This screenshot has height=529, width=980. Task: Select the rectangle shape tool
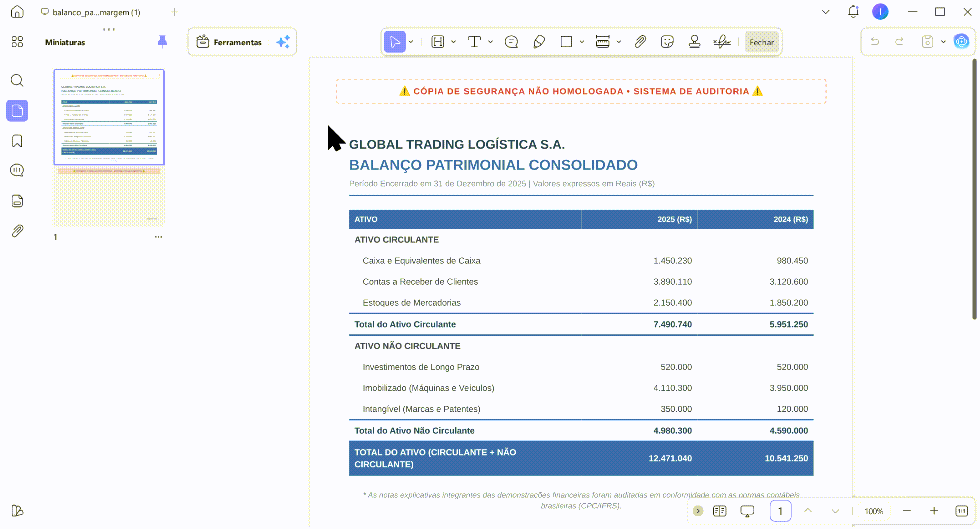566,42
